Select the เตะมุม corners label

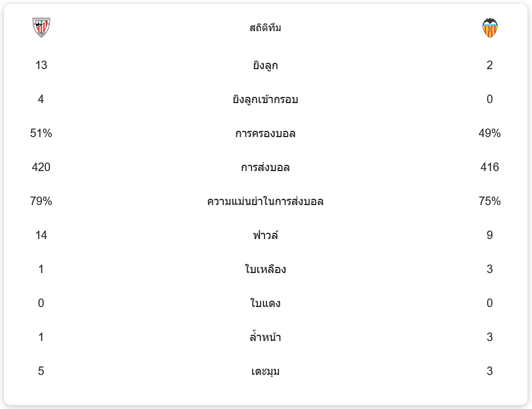[x=265, y=372]
